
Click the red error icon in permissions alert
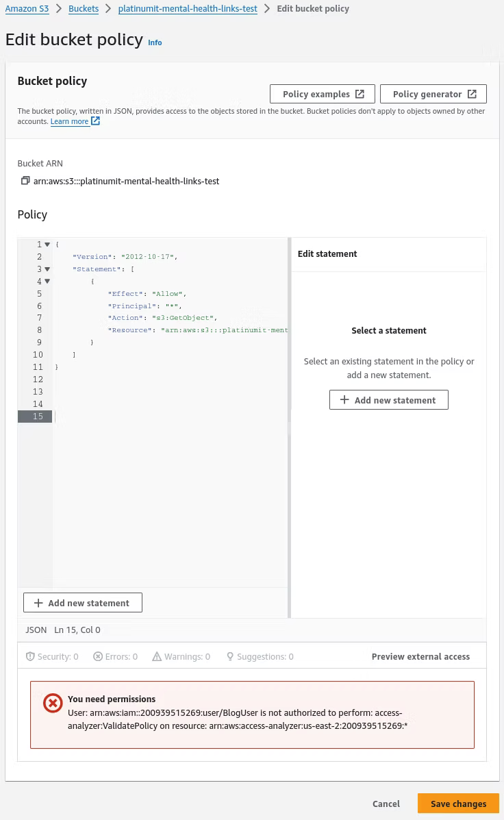(53, 704)
